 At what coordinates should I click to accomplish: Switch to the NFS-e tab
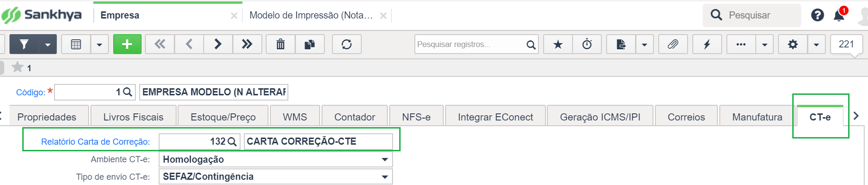pos(416,117)
